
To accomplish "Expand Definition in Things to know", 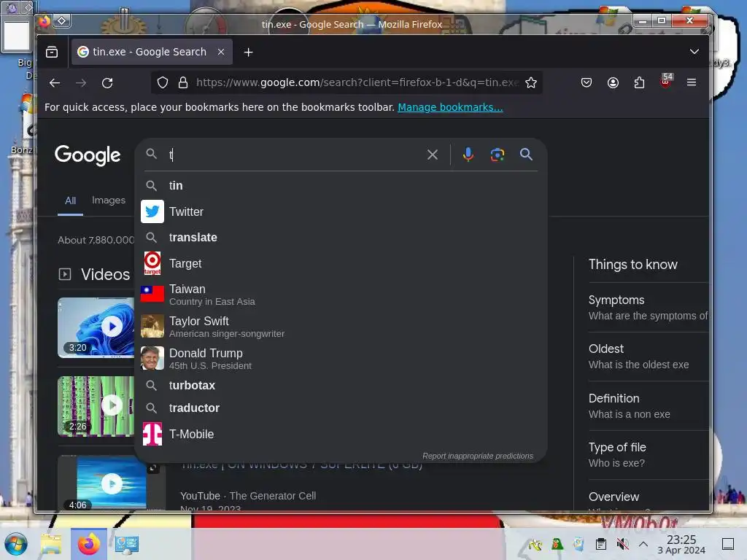I will 648,406.
